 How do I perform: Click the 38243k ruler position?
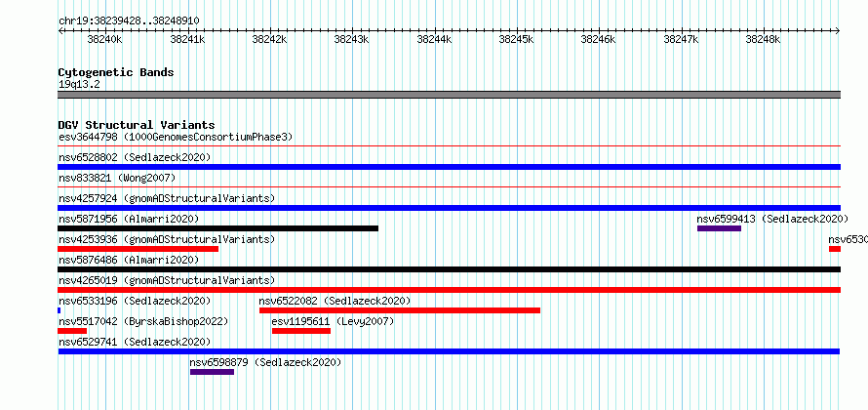tap(351, 40)
